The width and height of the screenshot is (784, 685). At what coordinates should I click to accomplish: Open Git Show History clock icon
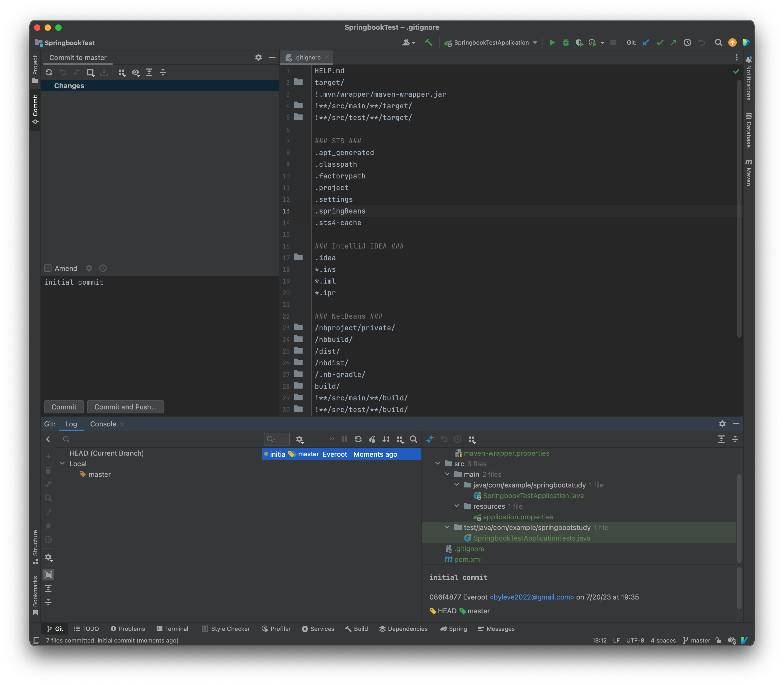[x=687, y=43]
